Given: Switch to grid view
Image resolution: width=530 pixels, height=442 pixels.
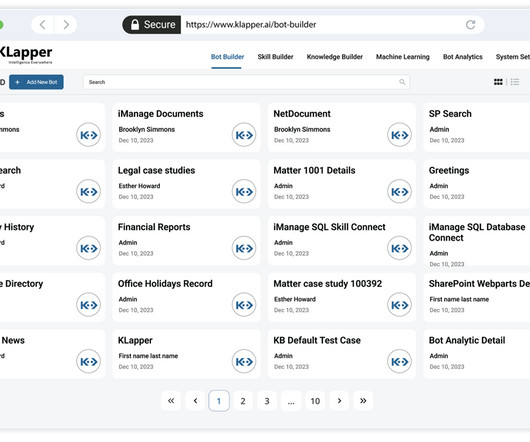Looking at the screenshot, I should [498, 82].
